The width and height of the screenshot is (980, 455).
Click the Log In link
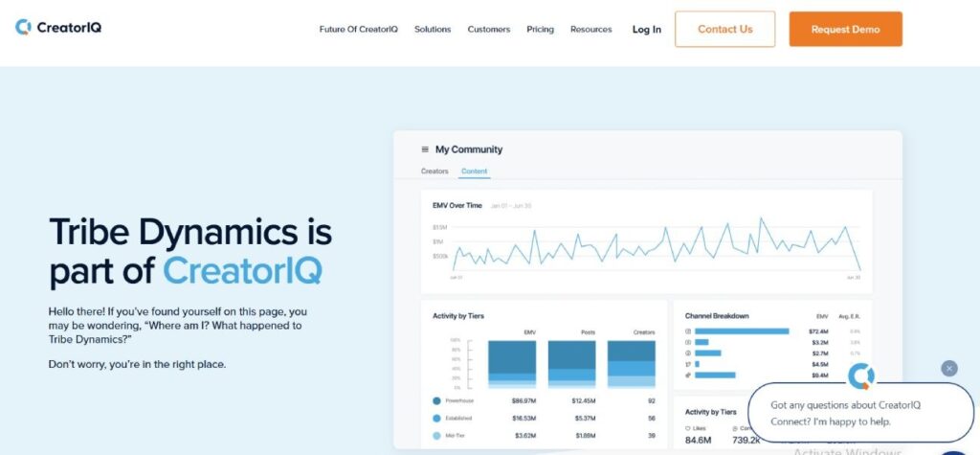coord(646,30)
